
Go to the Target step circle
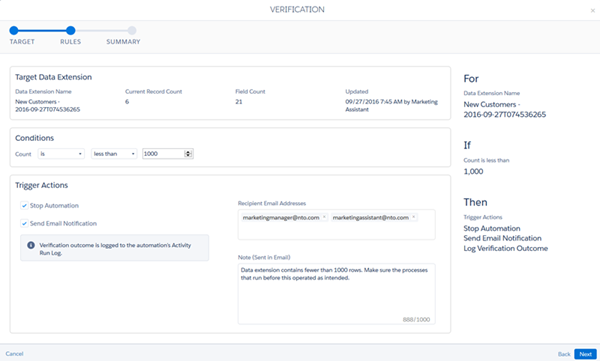tap(14, 30)
